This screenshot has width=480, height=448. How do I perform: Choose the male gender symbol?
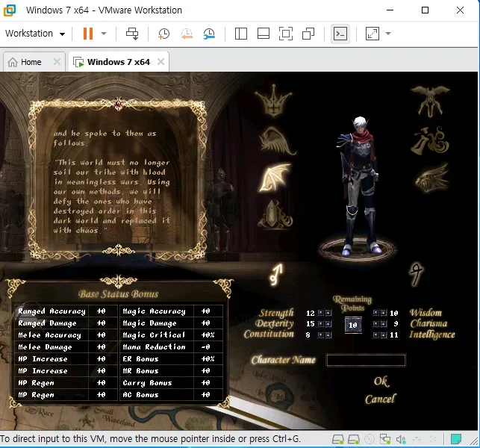(x=276, y=274)
